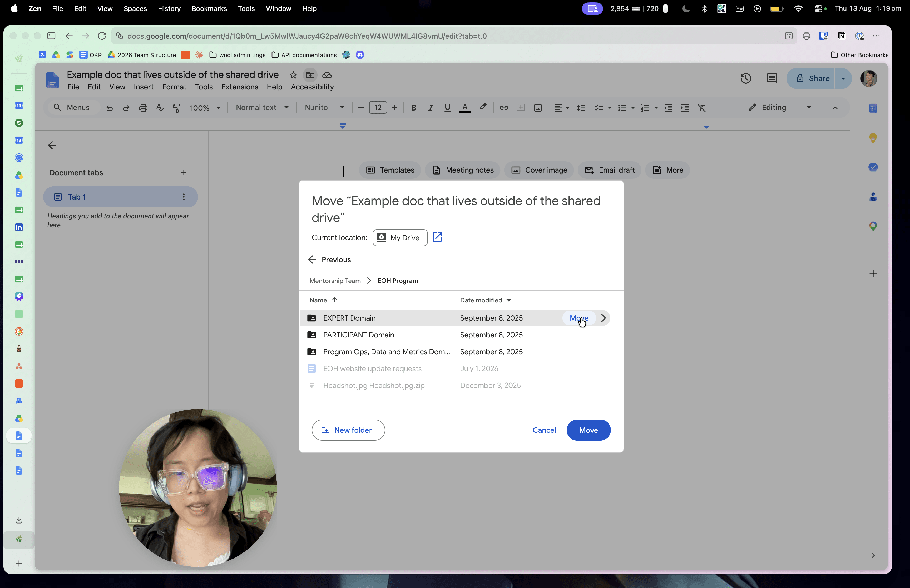
Task: Click the font size input field
Action: [378, 108]
